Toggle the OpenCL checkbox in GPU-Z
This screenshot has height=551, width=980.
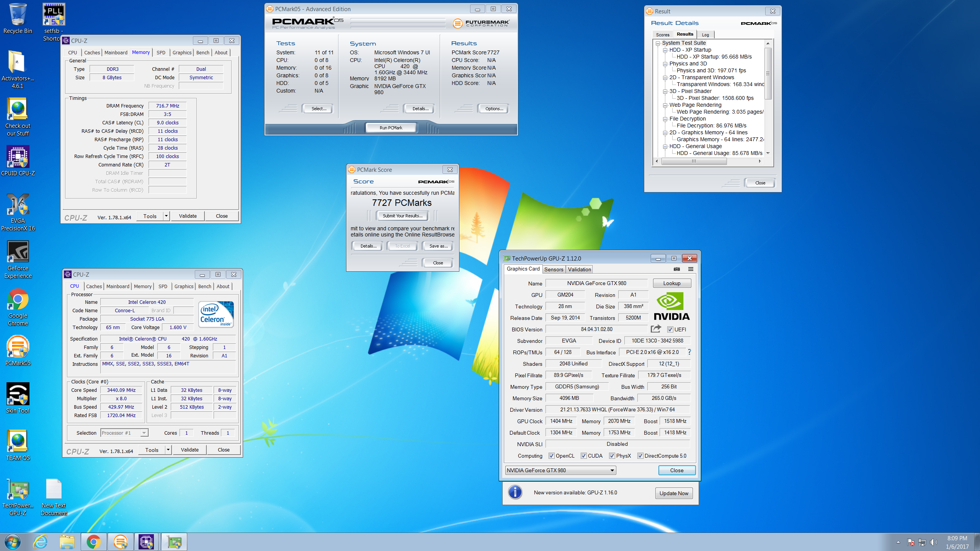(x=552, y=456)
